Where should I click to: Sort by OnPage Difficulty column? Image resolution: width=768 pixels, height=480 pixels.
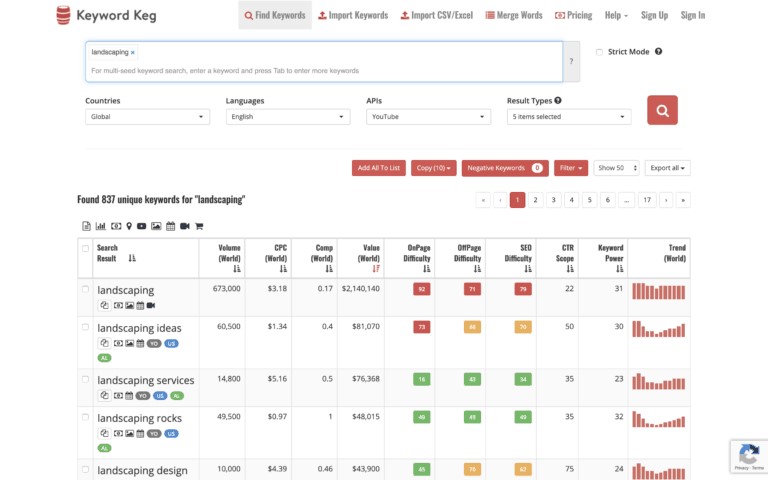coord(427,268)
